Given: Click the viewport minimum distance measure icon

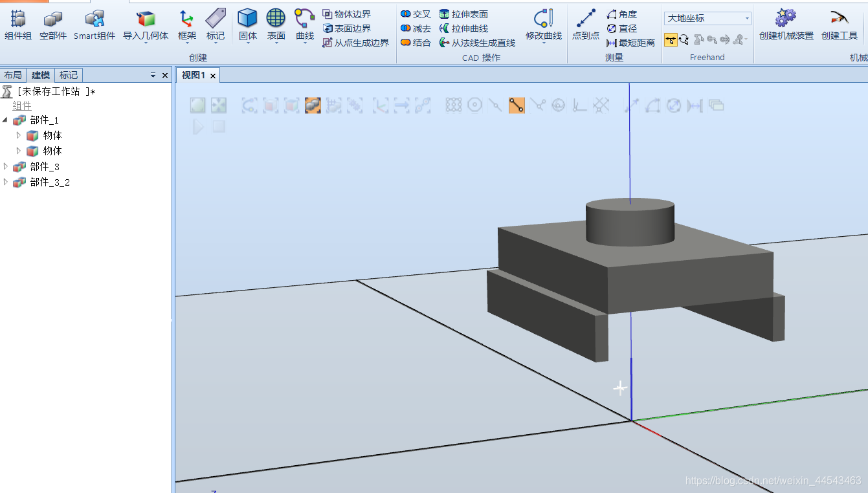Looking at the screenshot, I should (x=695, y=105).
